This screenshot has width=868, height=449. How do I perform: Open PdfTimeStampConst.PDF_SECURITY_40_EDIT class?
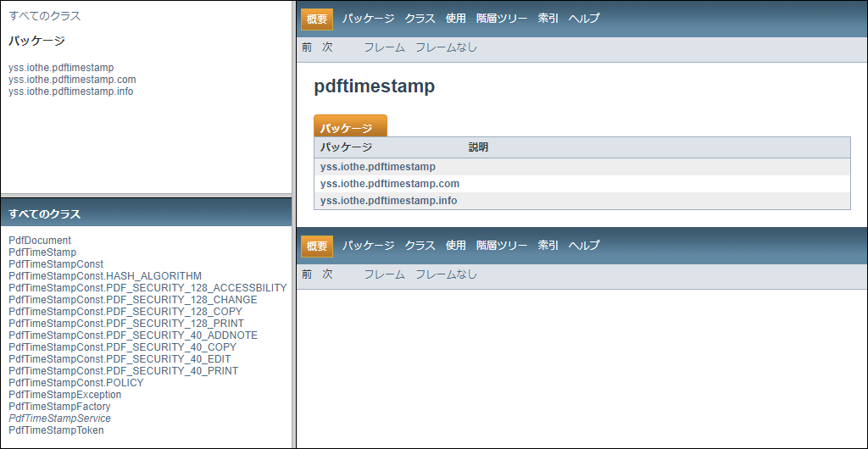point(120,359)
